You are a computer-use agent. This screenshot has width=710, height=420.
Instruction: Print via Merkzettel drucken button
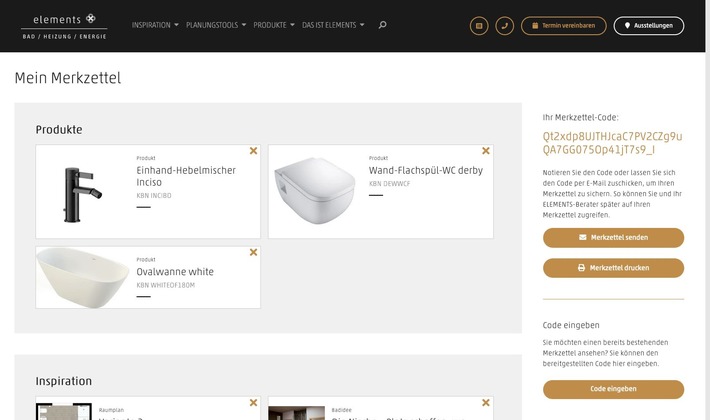click(613, 268)
